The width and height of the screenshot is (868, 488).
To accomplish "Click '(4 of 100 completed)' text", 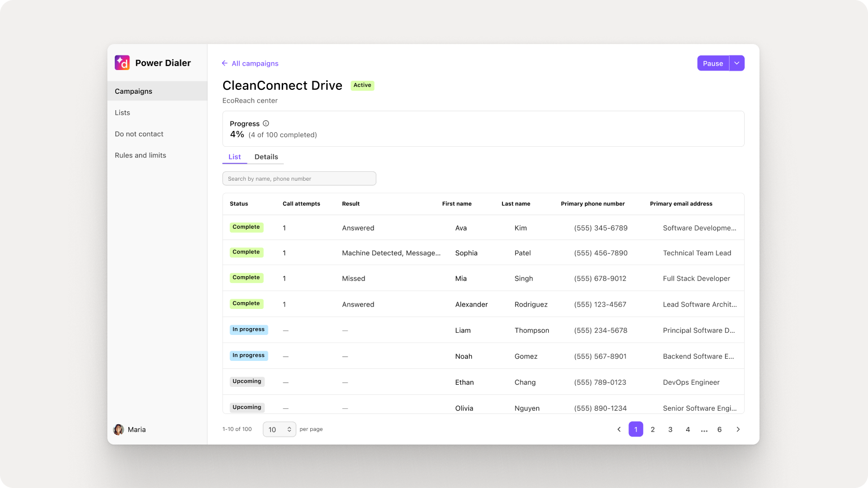I will pyautogui.click(x=283, y=135).
